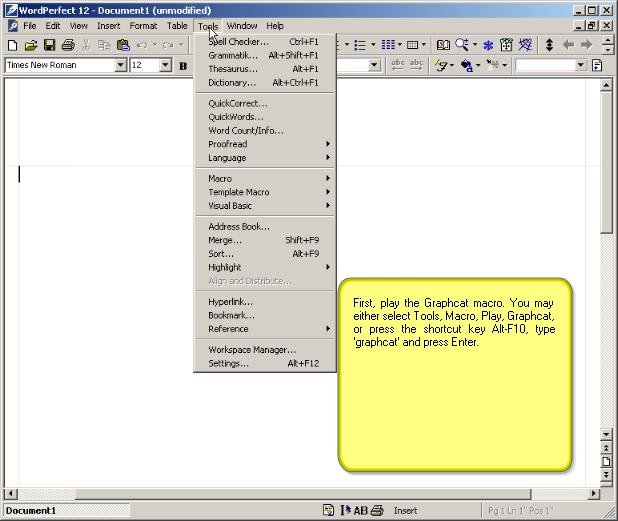
Task: Open the Window menu
Action: tap(242, 26)
